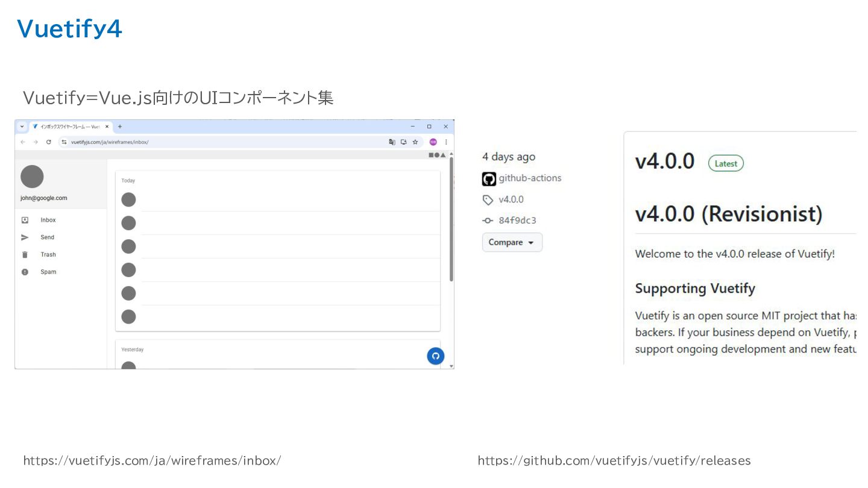Click the Send paper-plane icon
The height and width of the screenshot is (488, 868).
(25, 238)
